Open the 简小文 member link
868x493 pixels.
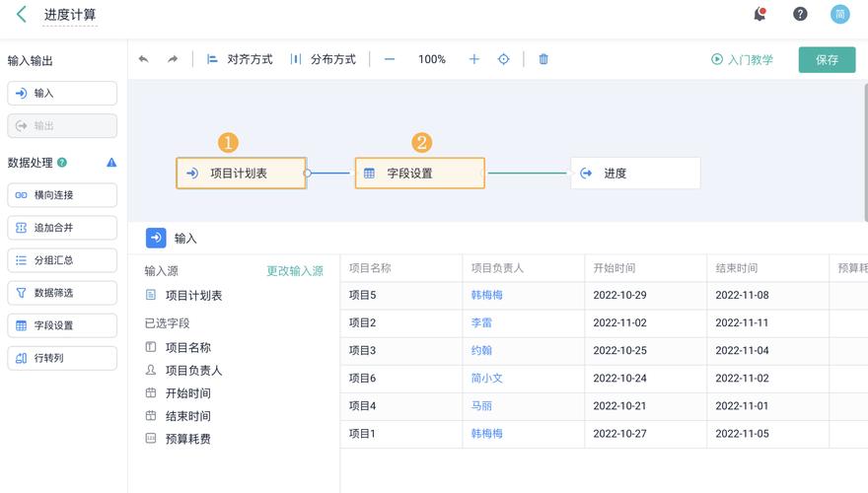pos(487,378)
